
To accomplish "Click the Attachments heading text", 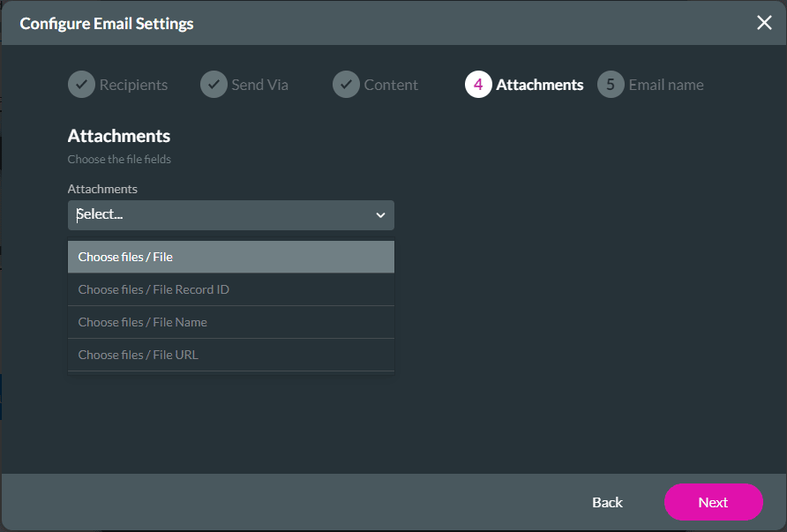I will click(x=118, y=136).
